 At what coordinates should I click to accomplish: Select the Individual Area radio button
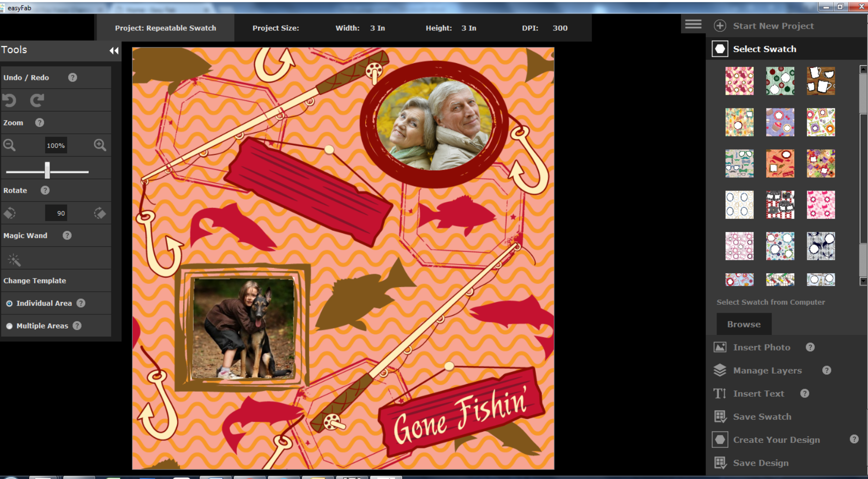pos(9,303)
